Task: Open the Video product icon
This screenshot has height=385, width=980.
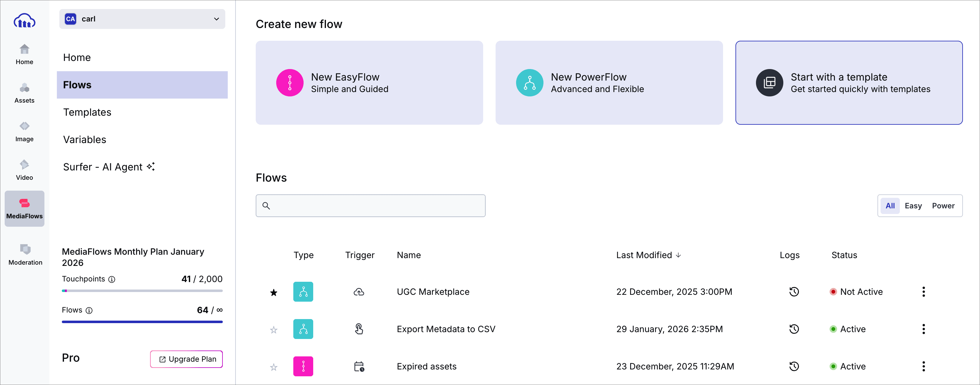Action: 24,170
